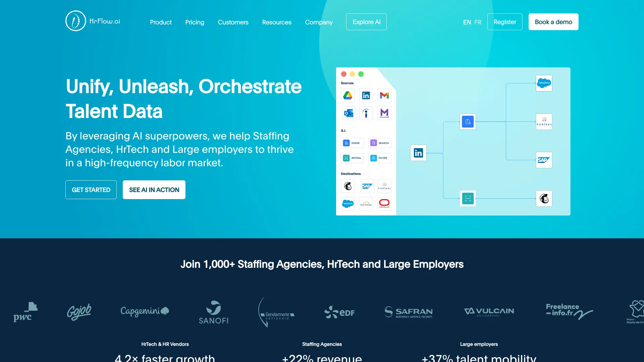Open the Pricing page
The height and width of the screenshot is (362, 644).
point(195,22)
